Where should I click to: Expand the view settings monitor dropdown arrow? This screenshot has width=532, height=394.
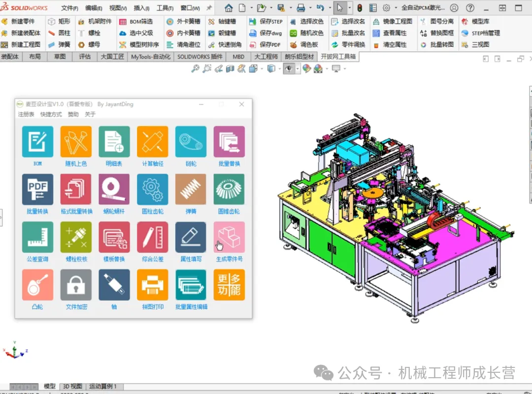pos(345,69)
